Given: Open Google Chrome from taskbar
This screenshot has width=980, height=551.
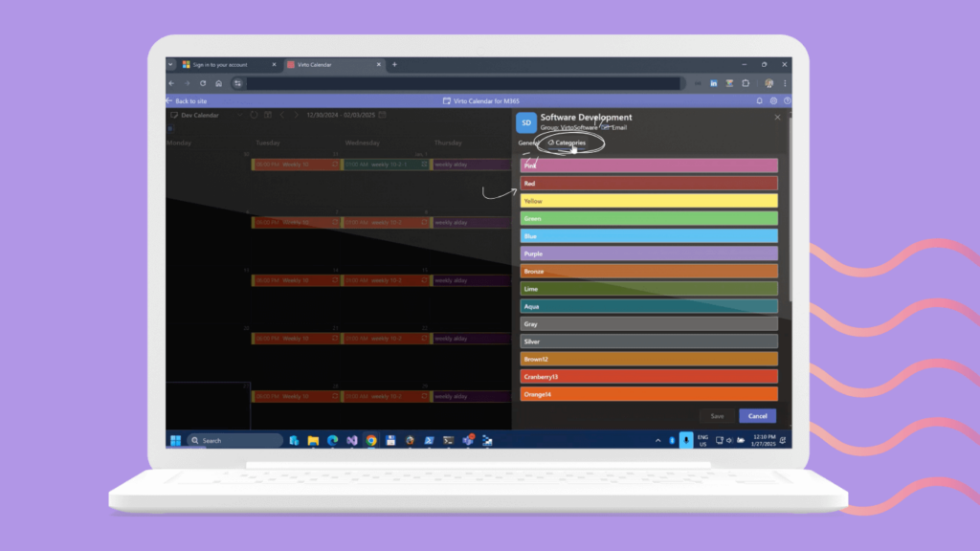Looking at the screenshot, I should tap(371, 440).
